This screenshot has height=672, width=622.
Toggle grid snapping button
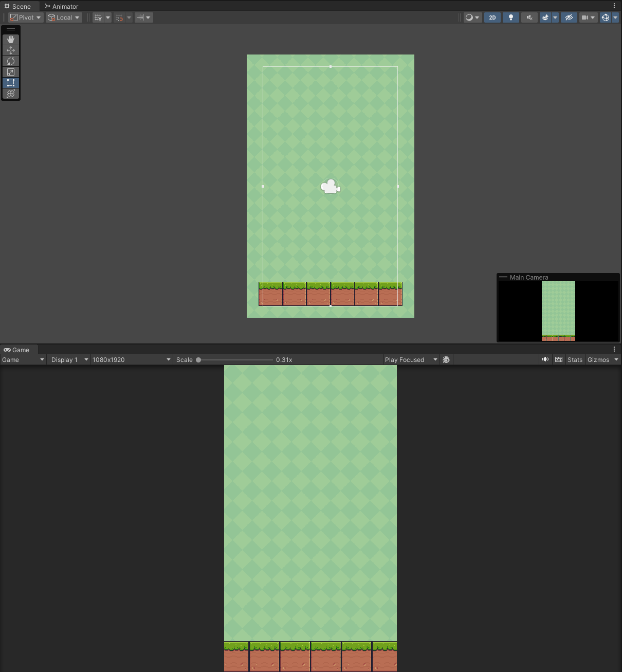pos(119,17)
